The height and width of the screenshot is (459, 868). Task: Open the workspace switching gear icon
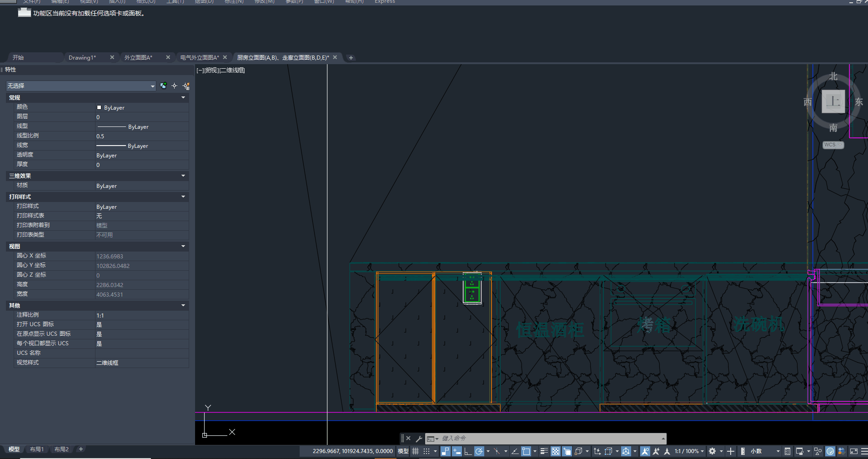(712, 451)
